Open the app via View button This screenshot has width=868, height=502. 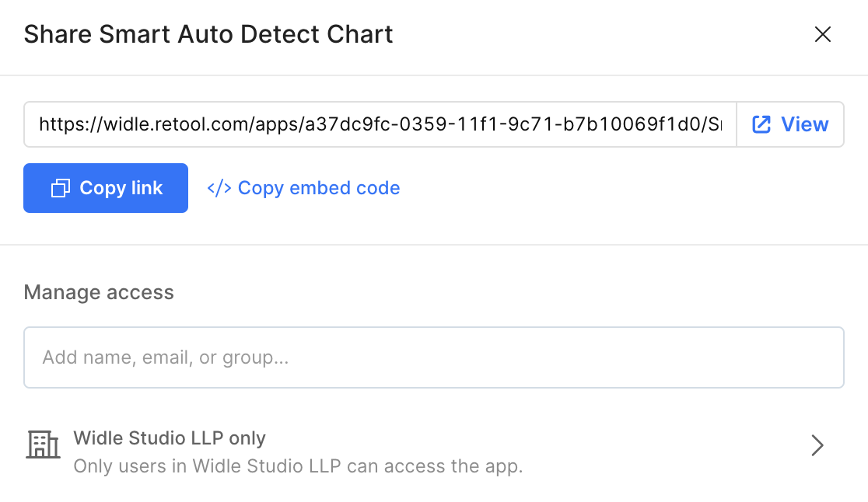pyautogui.click(x=790, y=124)
